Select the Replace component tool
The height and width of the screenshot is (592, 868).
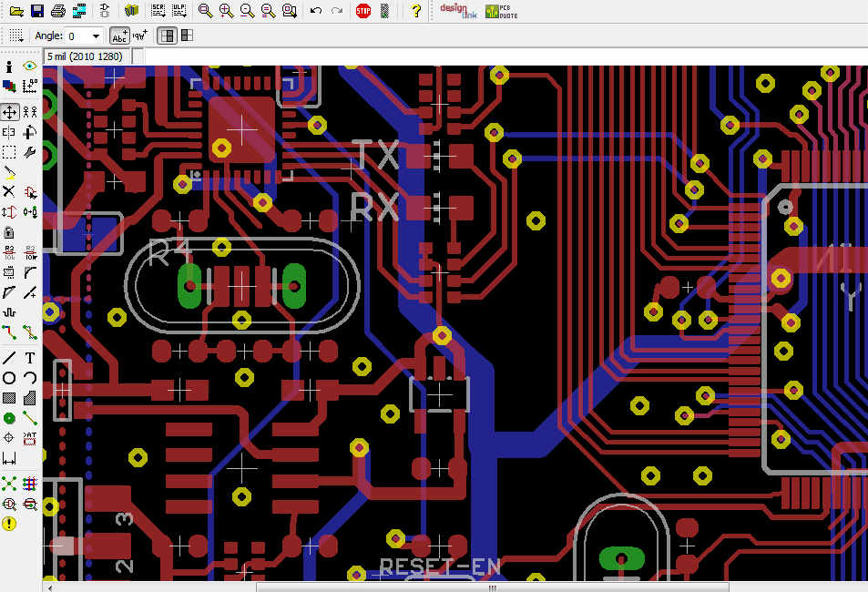tap(30, 212)
